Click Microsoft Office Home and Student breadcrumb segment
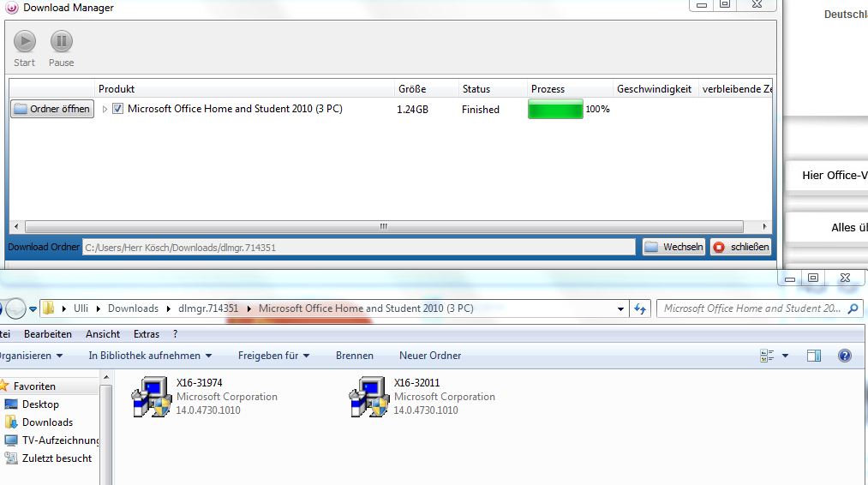 coord(366,308)
